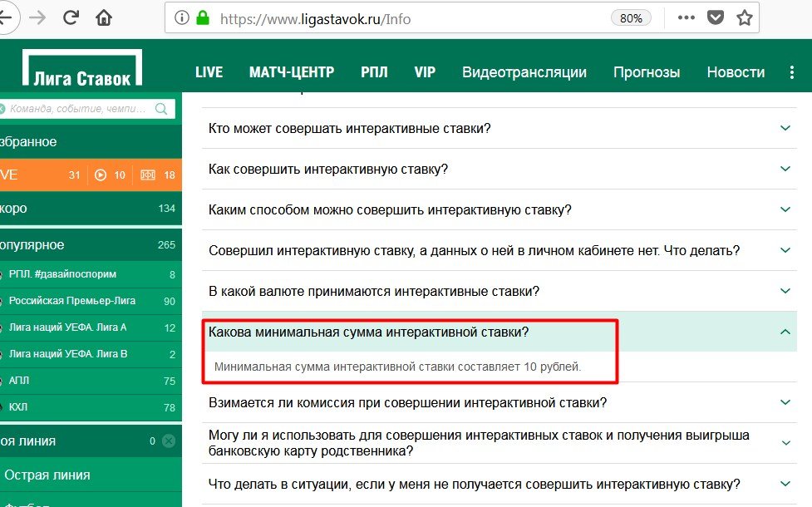Click the team and event search field

(x=78, y=108)
